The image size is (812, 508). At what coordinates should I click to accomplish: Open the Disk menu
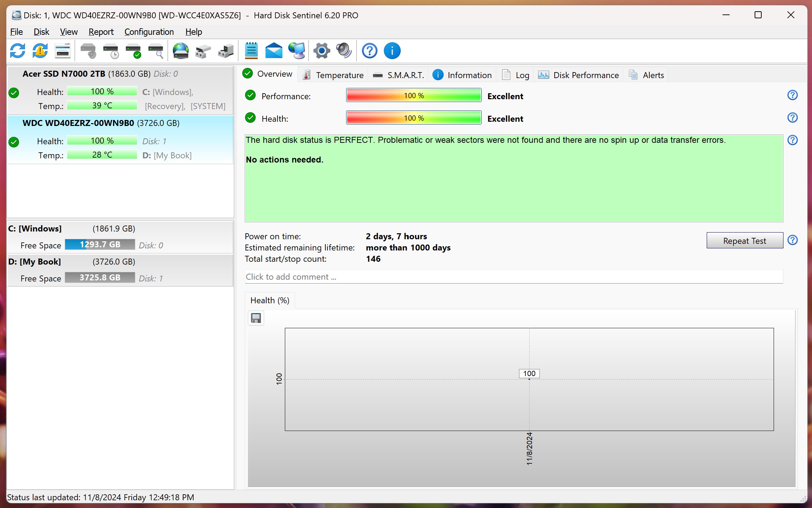pos(41,32)
